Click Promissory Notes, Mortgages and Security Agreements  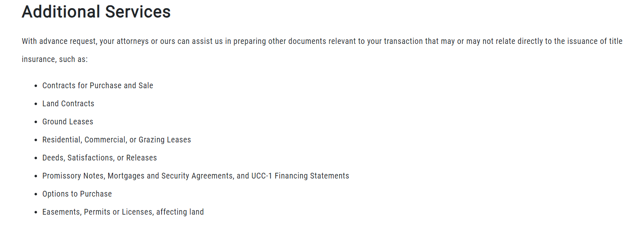point(138,176)
